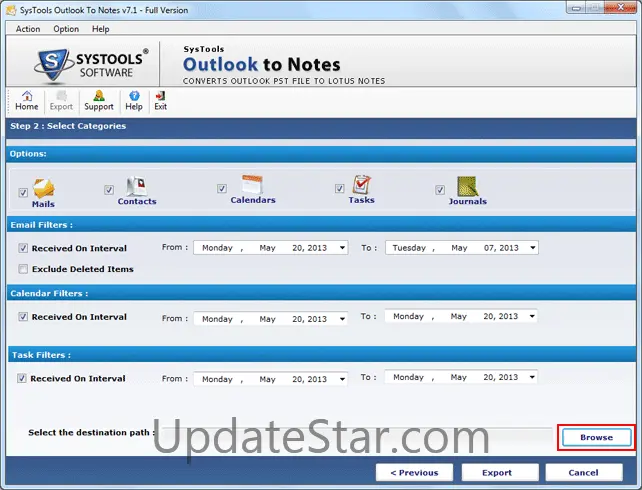Click the greyed Export toolbar icon
Screen dimensions: 642x490
tap(61, 101)
